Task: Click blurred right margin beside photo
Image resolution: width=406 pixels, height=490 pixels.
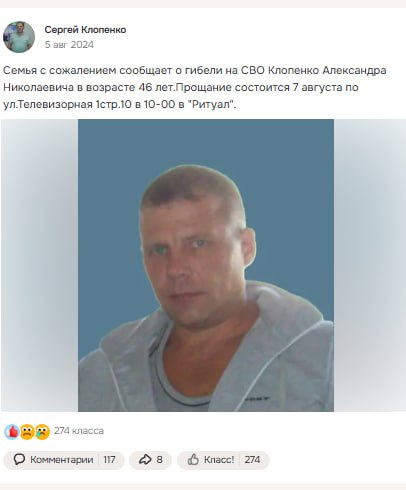Action: coord(370,265)
